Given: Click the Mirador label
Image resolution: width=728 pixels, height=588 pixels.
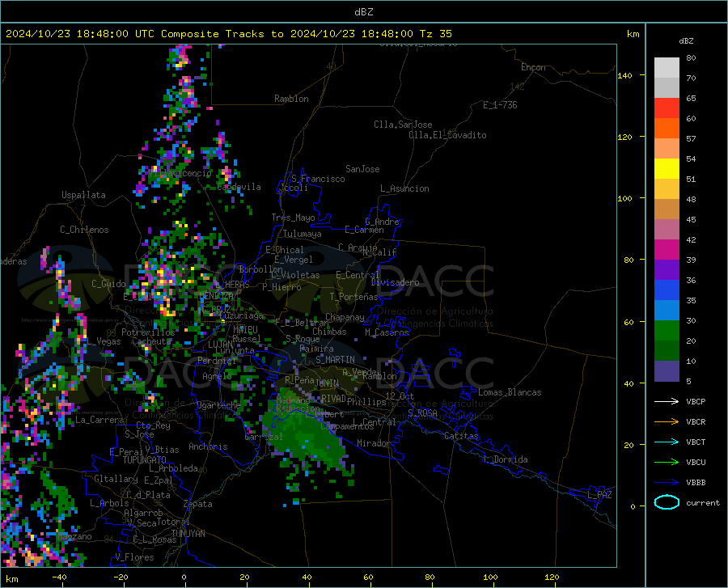Looking at the screenshot, I should [x=373, y=443].
